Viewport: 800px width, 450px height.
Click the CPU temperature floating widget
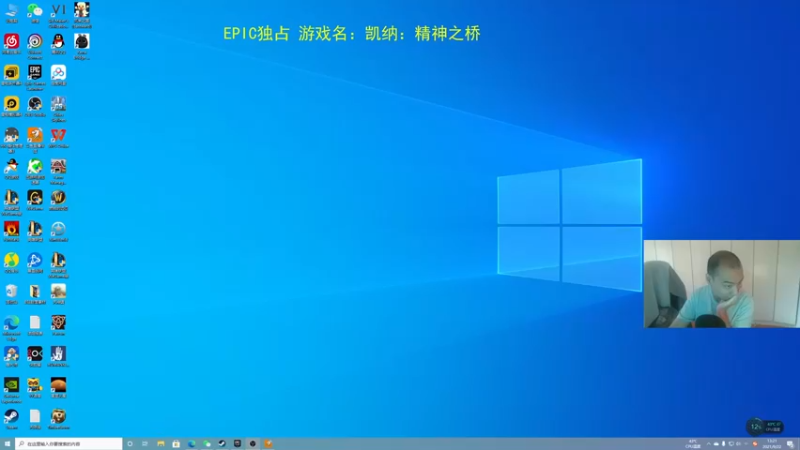pyautogui.click(x=765, y=426)
